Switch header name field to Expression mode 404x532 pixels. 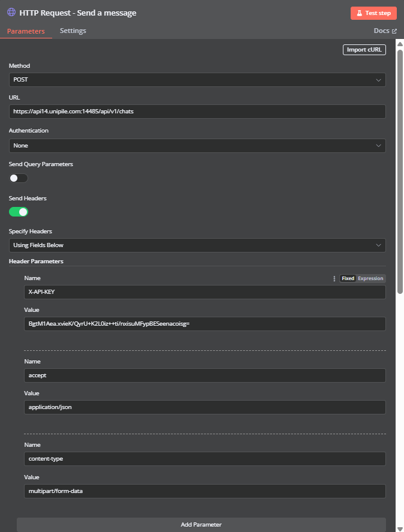pos(370,278)
